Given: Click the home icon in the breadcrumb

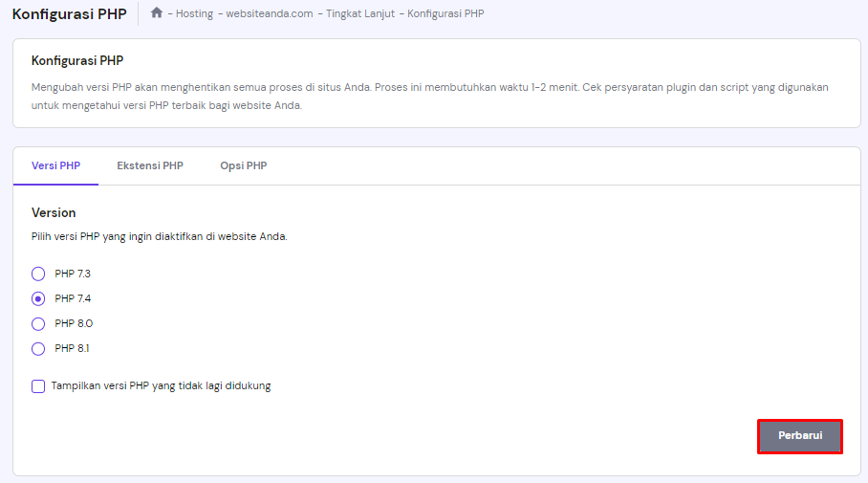Looking at the screenshot, I should (157, 13).
